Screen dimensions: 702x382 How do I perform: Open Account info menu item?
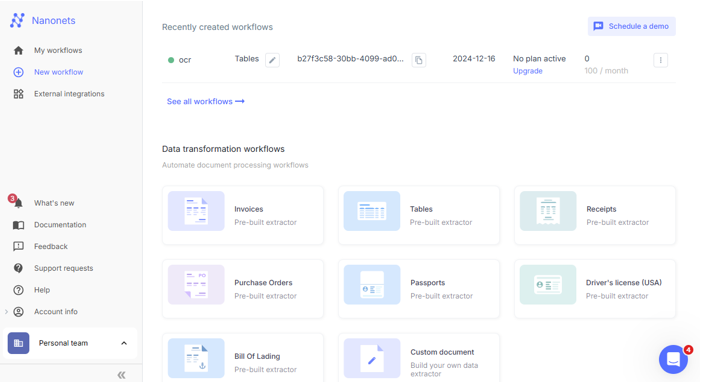56,311
